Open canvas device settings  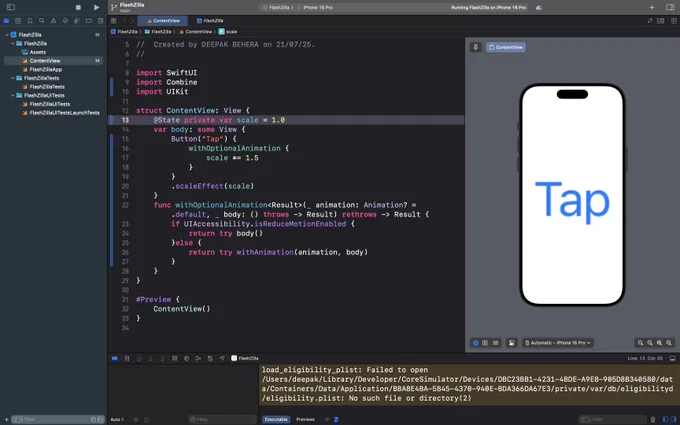[x=511, y=343]
